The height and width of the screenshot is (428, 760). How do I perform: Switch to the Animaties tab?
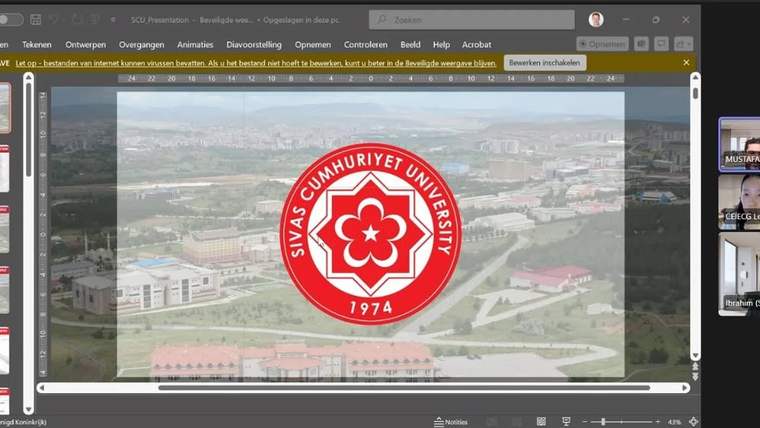pos(195,45)
